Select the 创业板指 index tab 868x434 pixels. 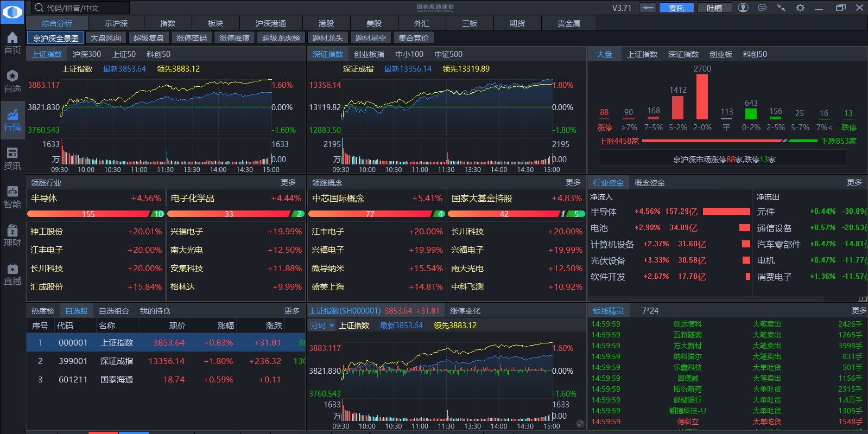coord(369,54)
